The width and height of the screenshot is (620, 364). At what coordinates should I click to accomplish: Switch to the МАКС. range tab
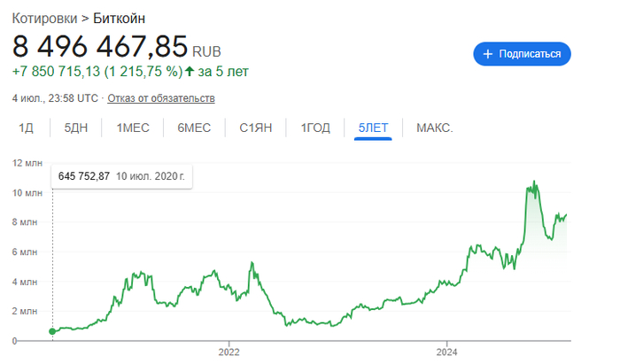tap(434, 128)
